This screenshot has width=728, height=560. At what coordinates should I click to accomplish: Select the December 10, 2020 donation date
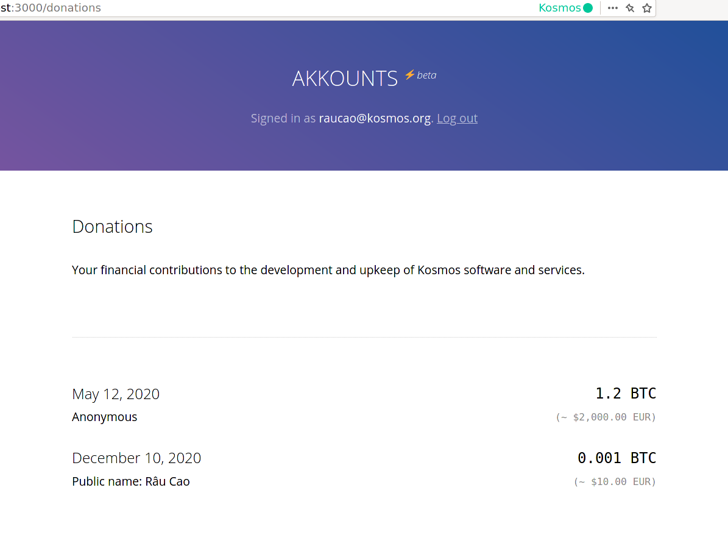(136, 458)
